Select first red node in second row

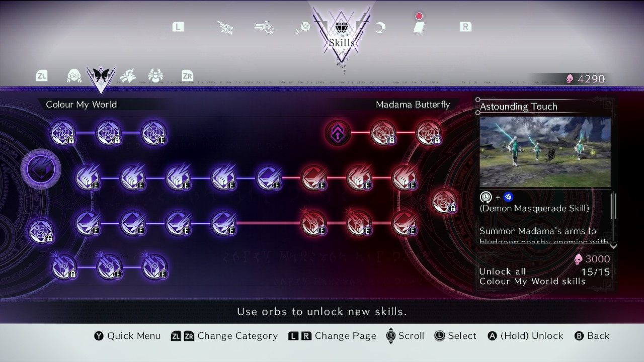tap(314, 177)
